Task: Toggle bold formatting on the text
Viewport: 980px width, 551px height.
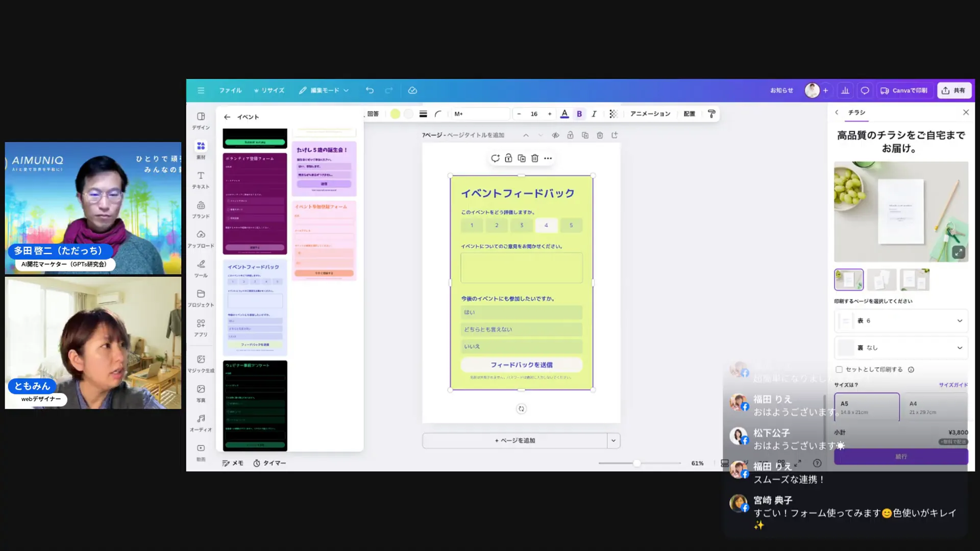Action: pos(579,114)
